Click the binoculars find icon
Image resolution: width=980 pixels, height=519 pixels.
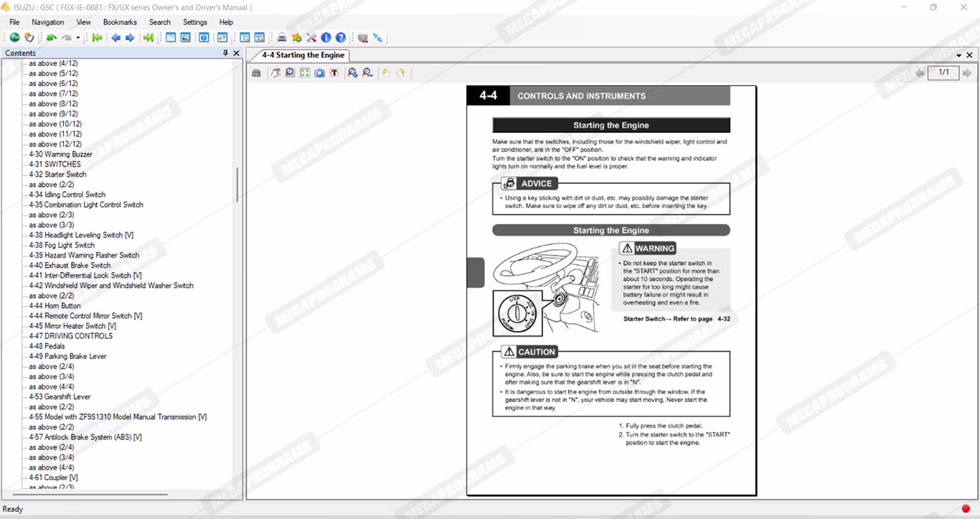pos(256,73)
